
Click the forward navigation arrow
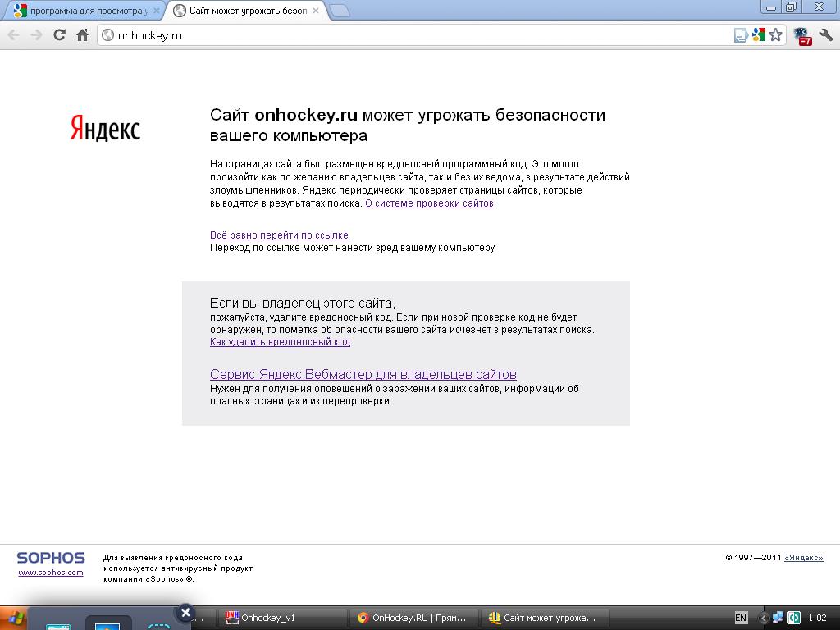tap(36, 35)
